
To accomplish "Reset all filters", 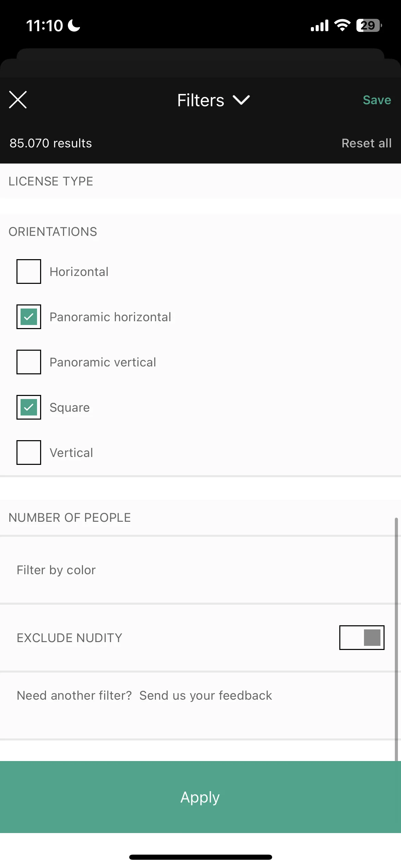I will tap(366, 143).
